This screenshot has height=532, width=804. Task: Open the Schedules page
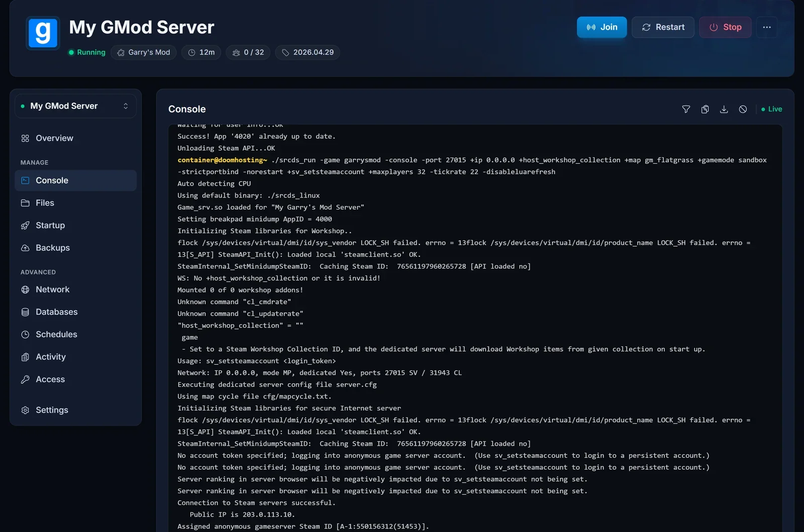coord(75,335)
